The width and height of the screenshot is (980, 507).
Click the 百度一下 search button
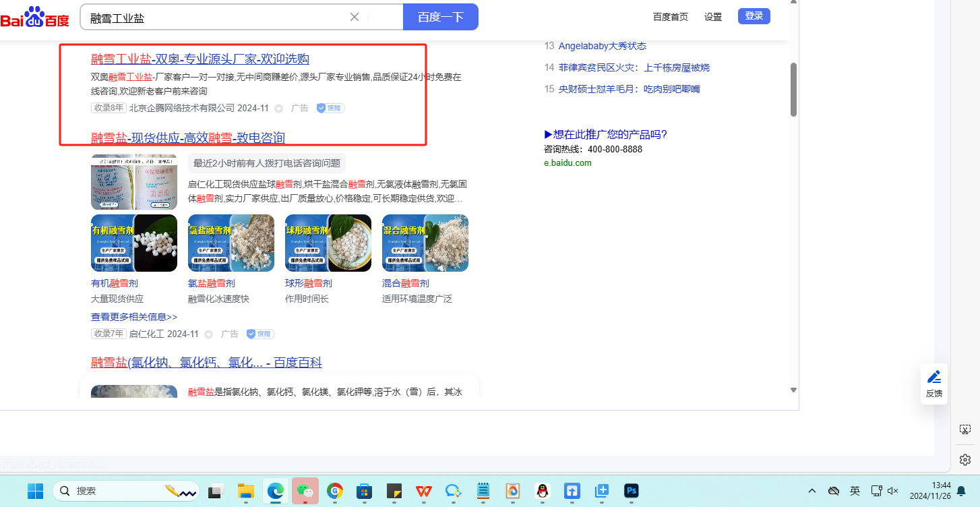coord(441,17)
